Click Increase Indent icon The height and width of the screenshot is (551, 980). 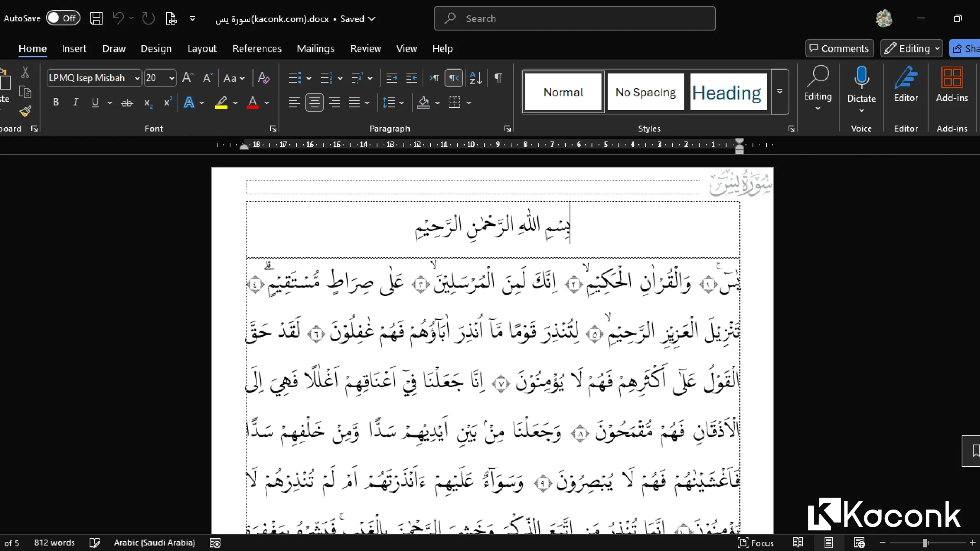(x=412, y=78)
